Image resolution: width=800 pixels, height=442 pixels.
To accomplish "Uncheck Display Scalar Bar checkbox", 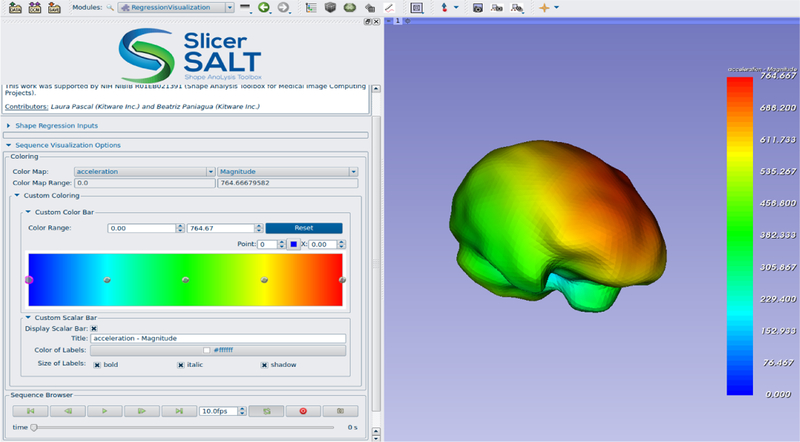I will click(x=94, y=328).
